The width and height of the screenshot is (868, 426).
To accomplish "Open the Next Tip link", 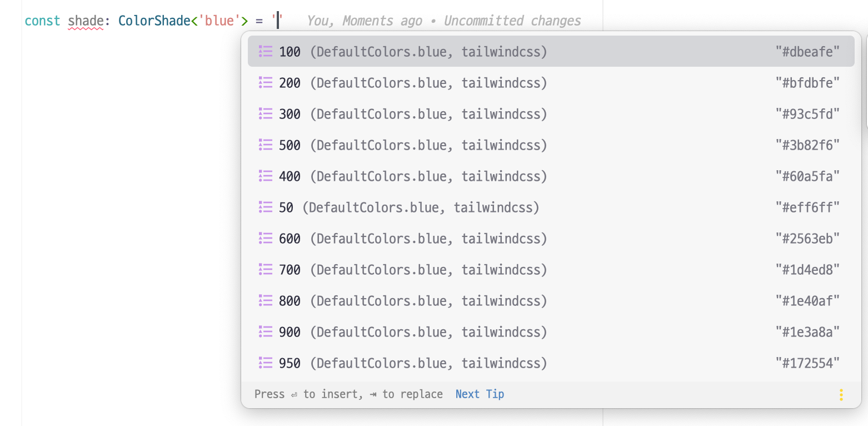I will (480, 394).
